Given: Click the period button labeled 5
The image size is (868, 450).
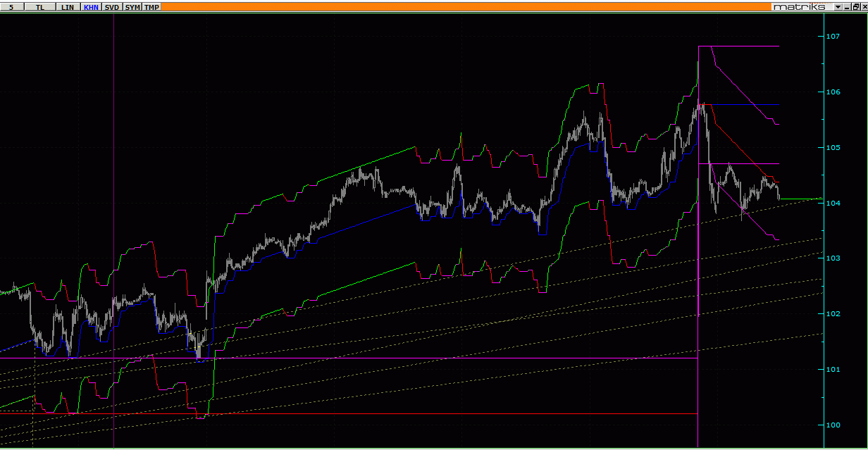Looking at the screenshot, I should pos(11,7).
